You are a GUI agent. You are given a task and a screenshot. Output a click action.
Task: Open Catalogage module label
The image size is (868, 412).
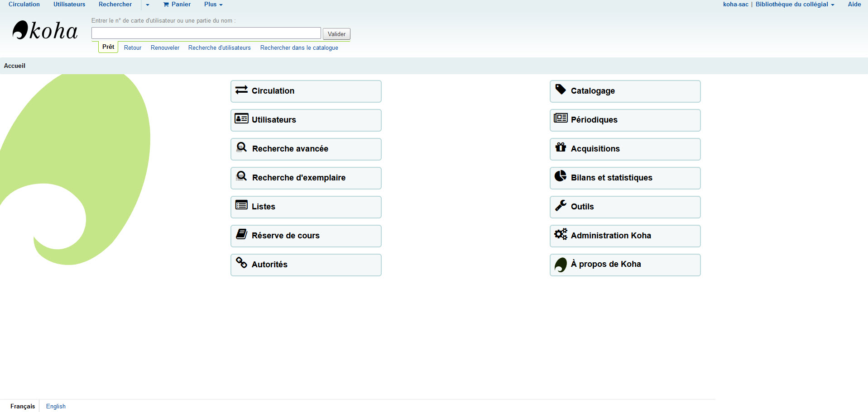593,91
